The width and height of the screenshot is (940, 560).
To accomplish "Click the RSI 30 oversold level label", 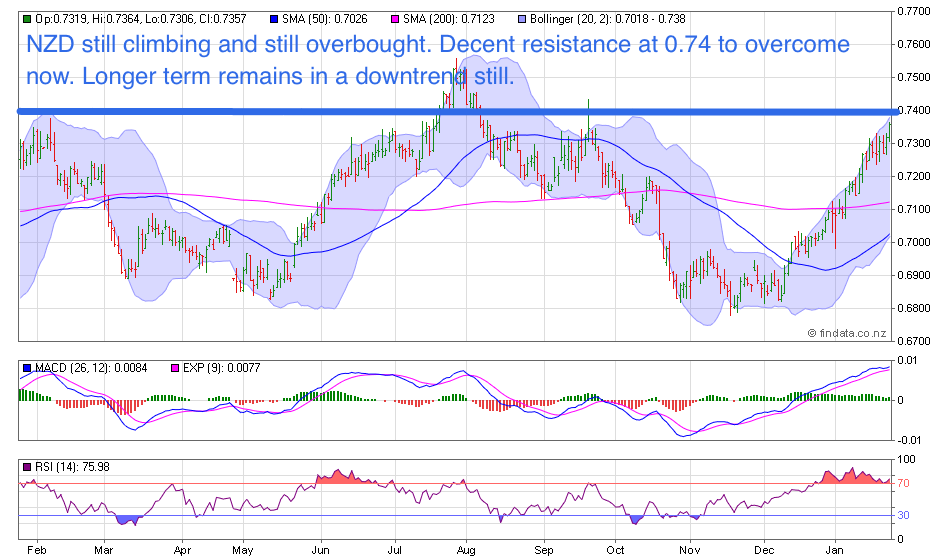I will coord(903,515).
